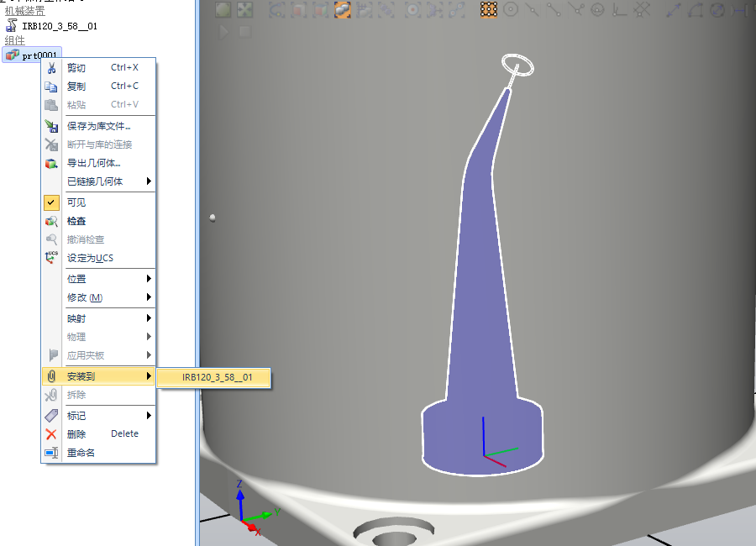Toggle the highlighted Snap Object mode icon
The height and width of the screenshot is (546, 756).
488,9
